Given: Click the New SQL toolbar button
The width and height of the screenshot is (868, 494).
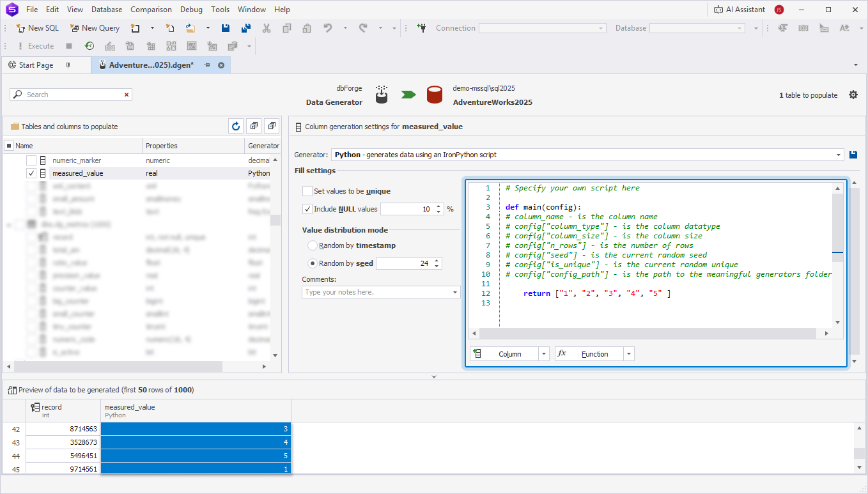Looking at the screenshot, I should (x=38, y=28).
